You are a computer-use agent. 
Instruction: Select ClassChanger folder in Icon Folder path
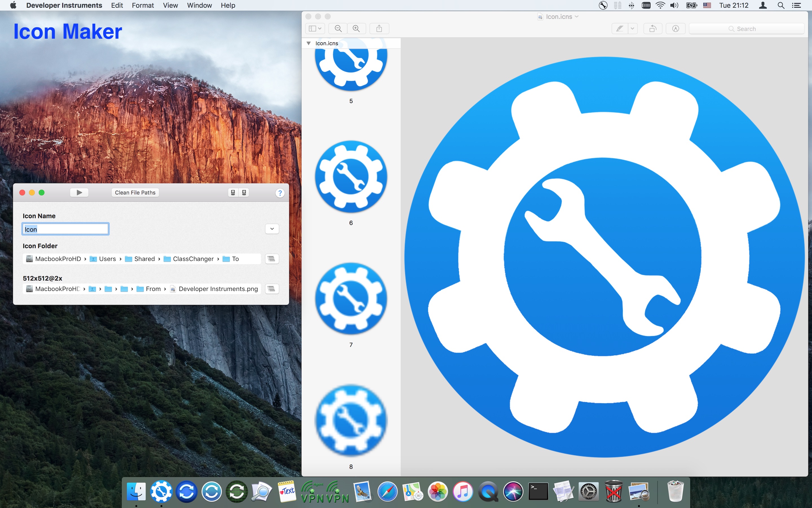pos(189,259)
